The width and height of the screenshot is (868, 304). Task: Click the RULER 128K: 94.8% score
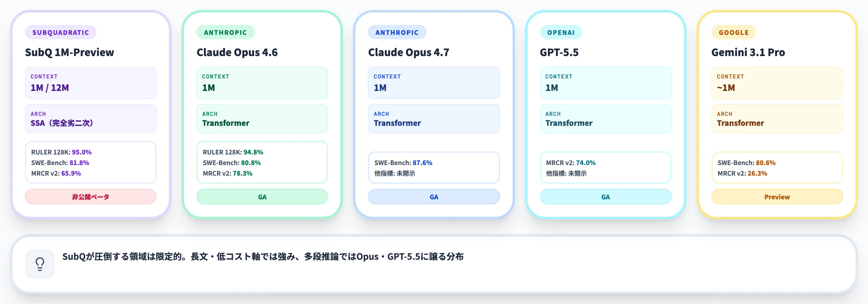pos(233,152)
